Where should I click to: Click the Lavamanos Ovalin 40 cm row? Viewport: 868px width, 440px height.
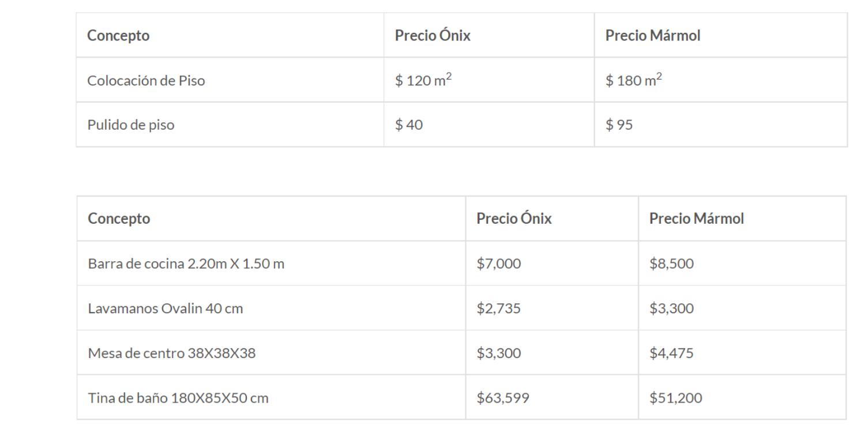(x=461, y=308)
